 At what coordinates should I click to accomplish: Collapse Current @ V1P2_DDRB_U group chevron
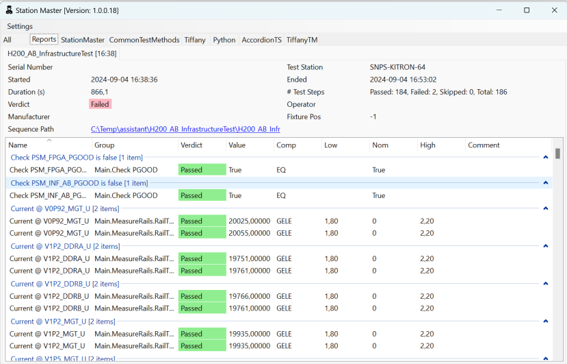pyautogui.click(x=546, y=284)
